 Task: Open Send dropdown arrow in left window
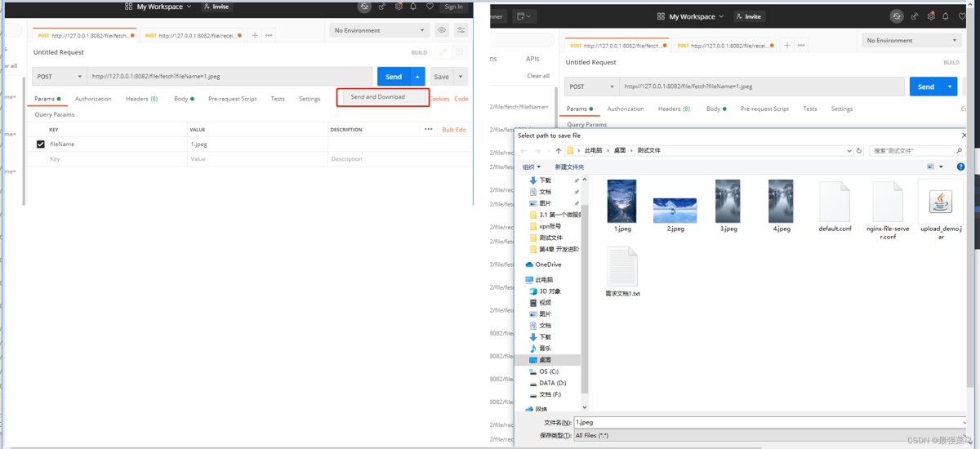(418, 77)
